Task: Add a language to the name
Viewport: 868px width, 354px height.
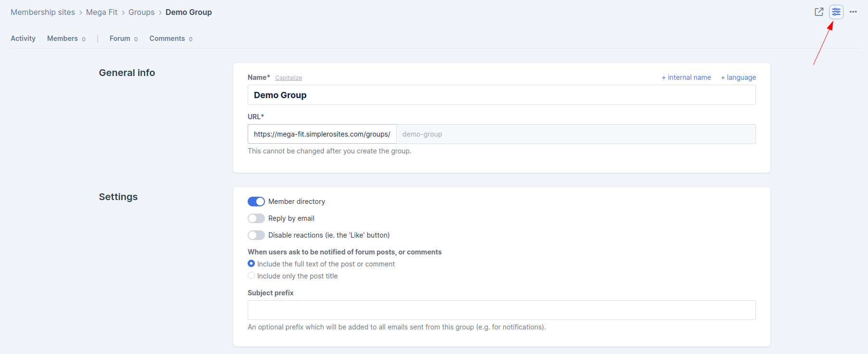Action: 738,77
